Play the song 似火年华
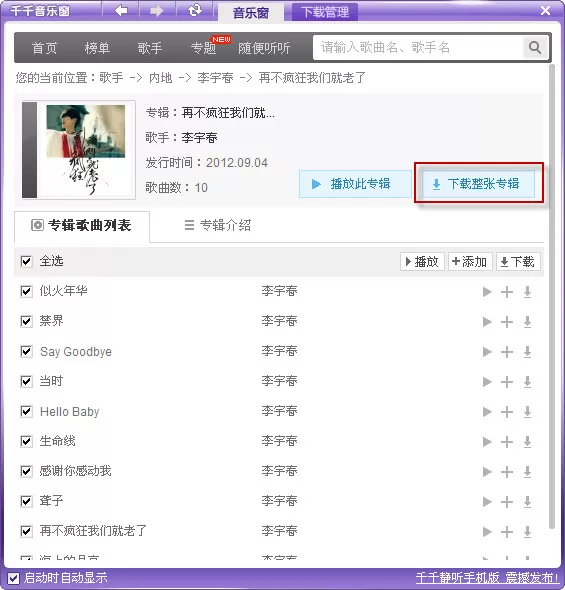Screen dimensions: 565x590 487,292
